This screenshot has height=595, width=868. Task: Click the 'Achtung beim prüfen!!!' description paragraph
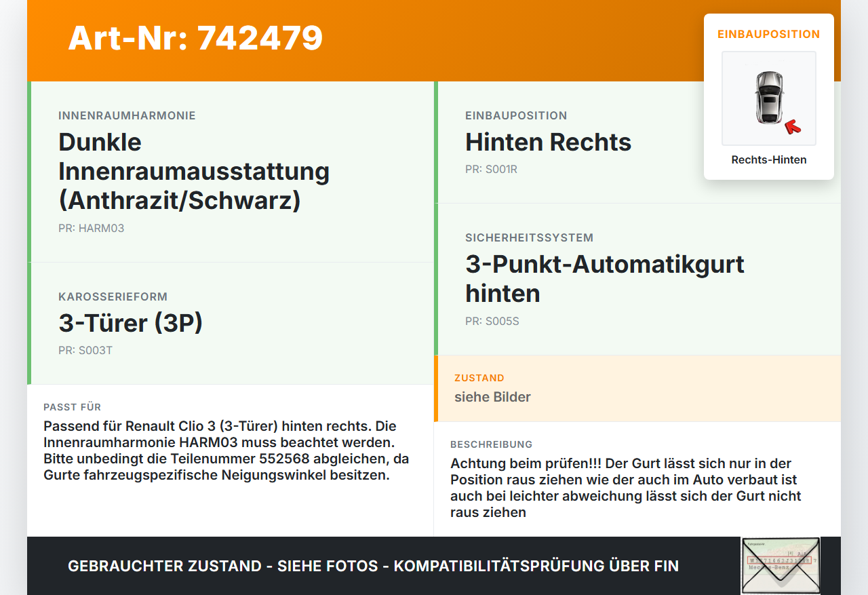click(626, 488)
